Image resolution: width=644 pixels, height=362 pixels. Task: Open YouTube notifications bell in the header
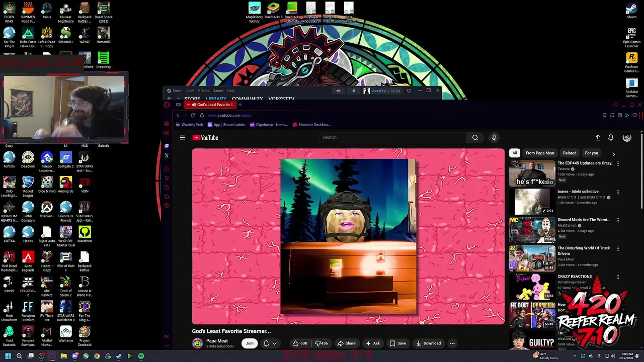point(611,137)
